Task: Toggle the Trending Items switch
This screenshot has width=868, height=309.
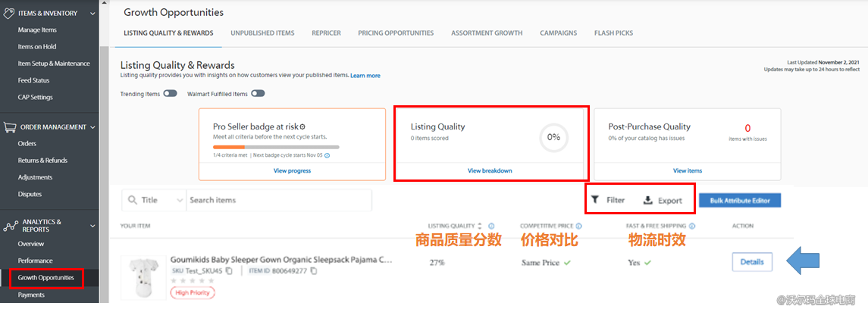Action: [x=170, y=94]
